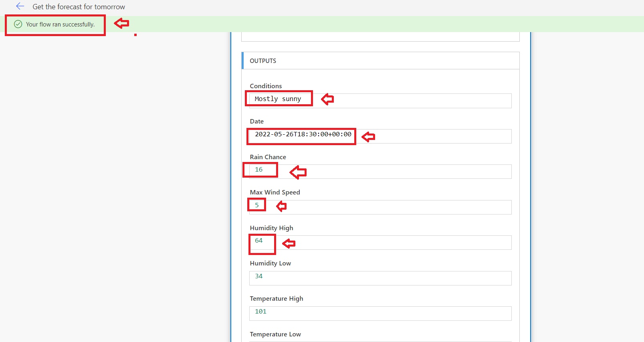This screenshot has height=342, width=644.
Task: Click the Max Wind Speed value 5
Action: [x=257, y=205]
